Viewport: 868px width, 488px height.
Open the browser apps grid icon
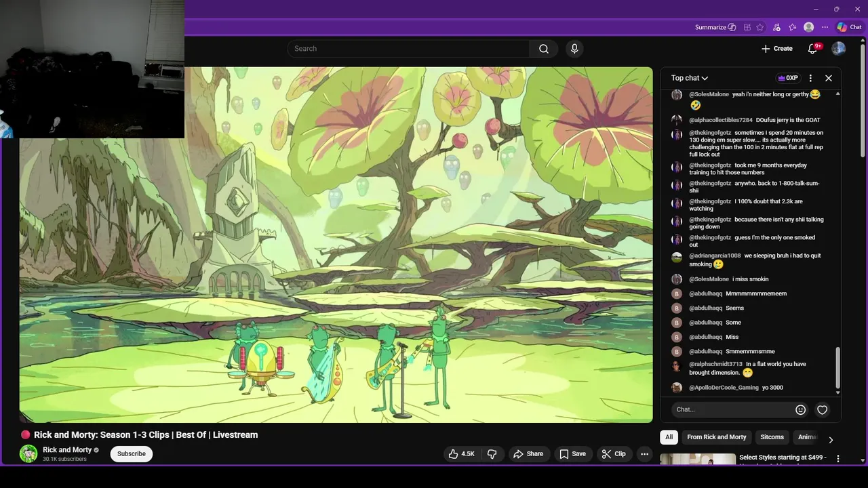[x=747, y=27]
